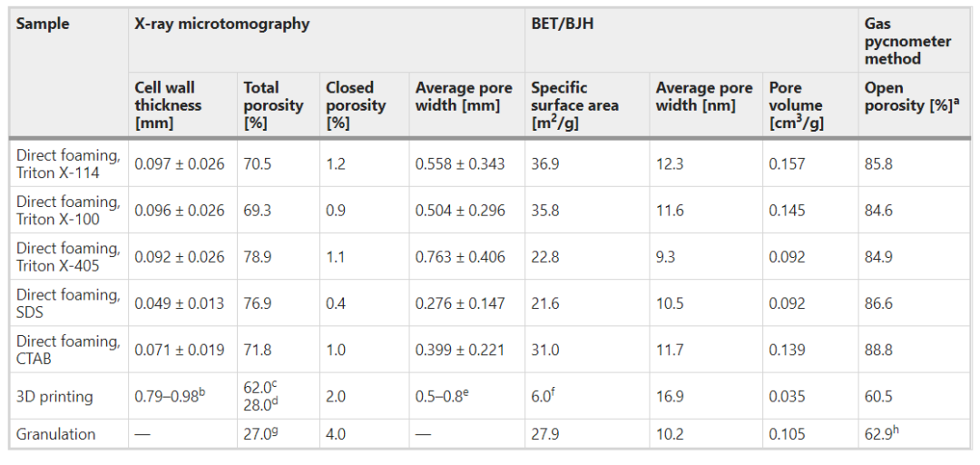Screen dimensions: 980x465
Task: Click the 62.9 open porosity value
Action: 882,434
